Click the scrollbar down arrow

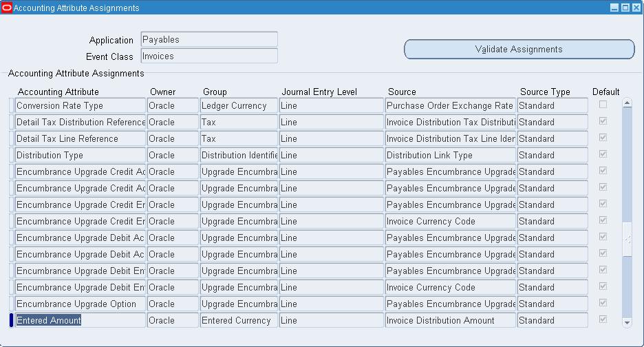pyautogui.click(x=627, y=323)
